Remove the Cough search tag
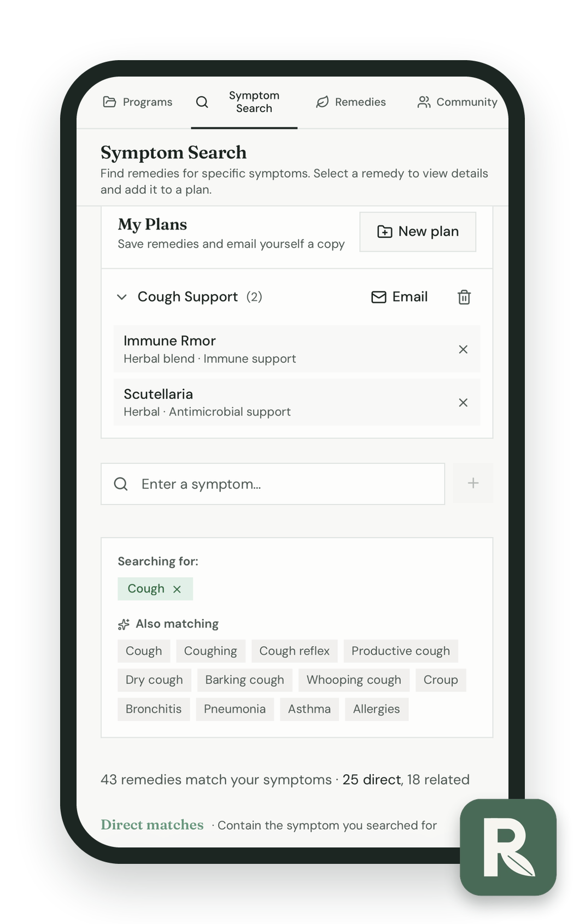Image resolution: width=585 pixels, height=924 pixels. (177, 589)
